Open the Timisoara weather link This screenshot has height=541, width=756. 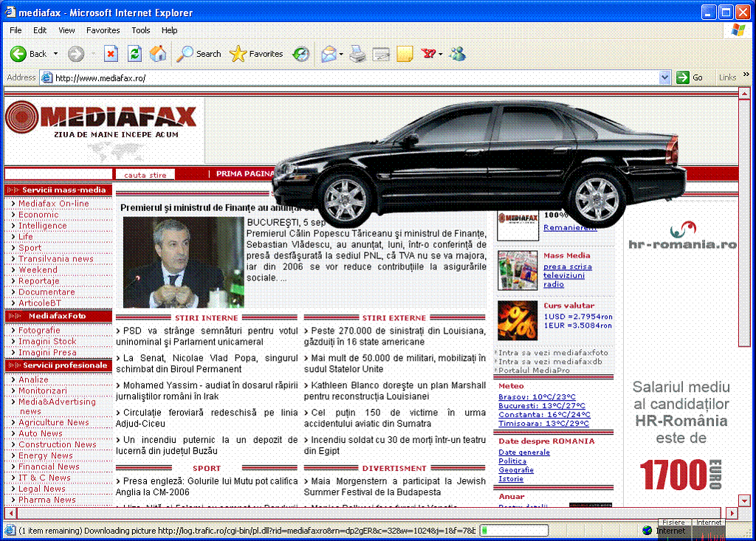click(x=543, y=424)
